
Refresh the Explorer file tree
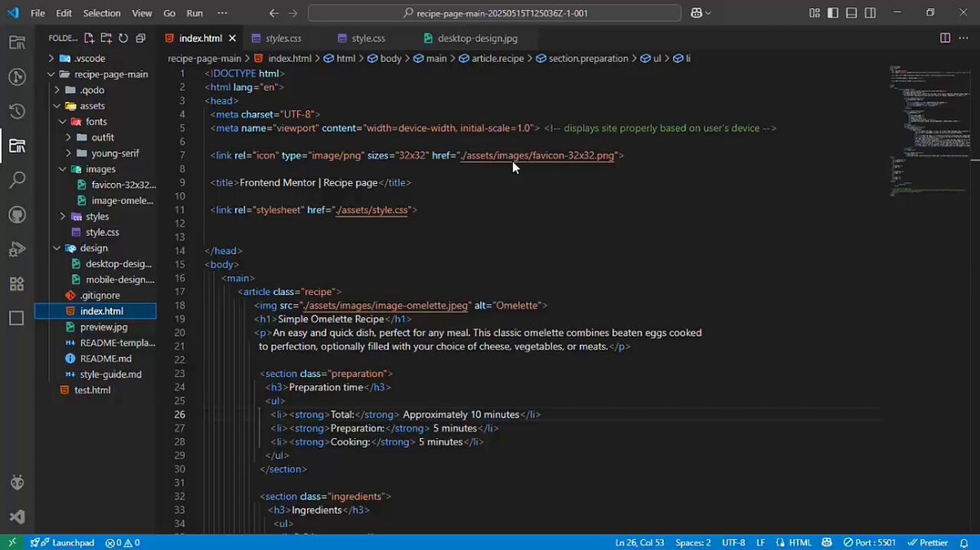point(123,38)
